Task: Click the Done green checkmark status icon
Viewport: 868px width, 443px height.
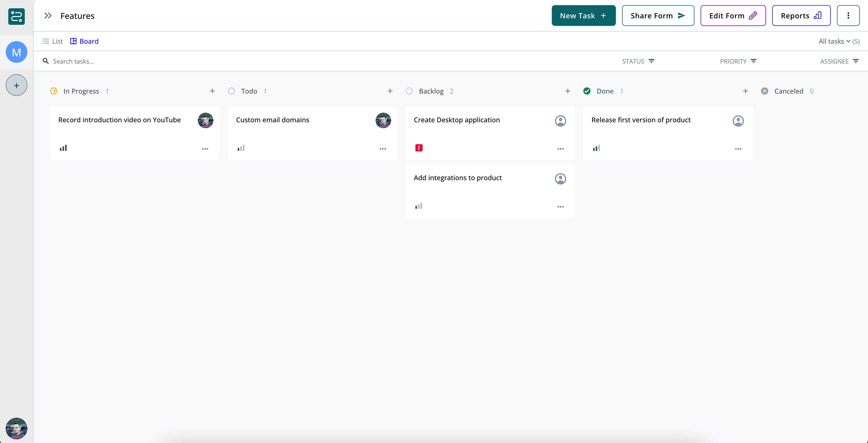Action: (587, 91)
